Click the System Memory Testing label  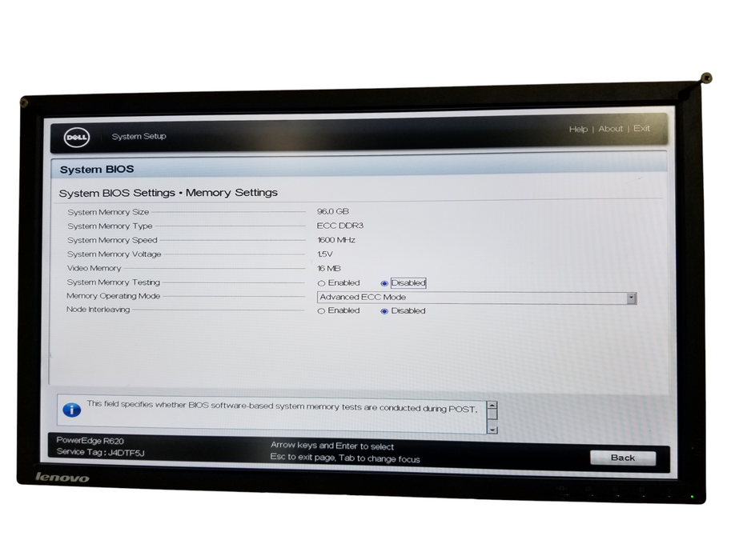(114, 282)
